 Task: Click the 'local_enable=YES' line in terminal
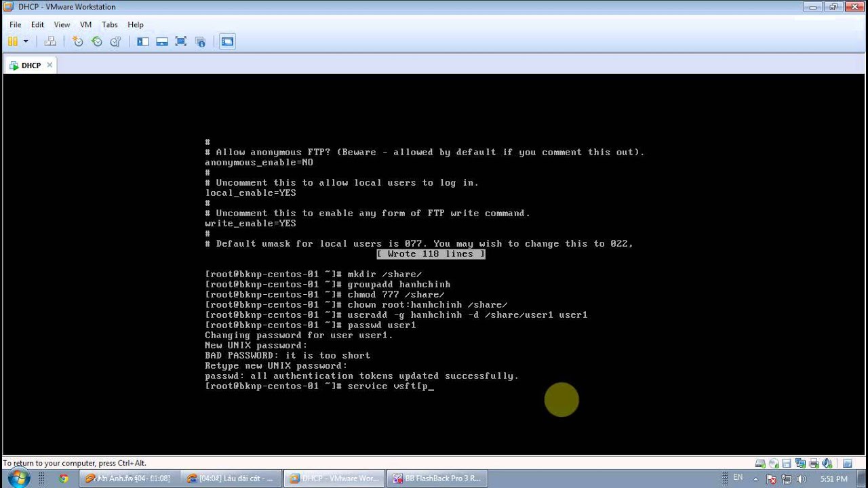250,193
